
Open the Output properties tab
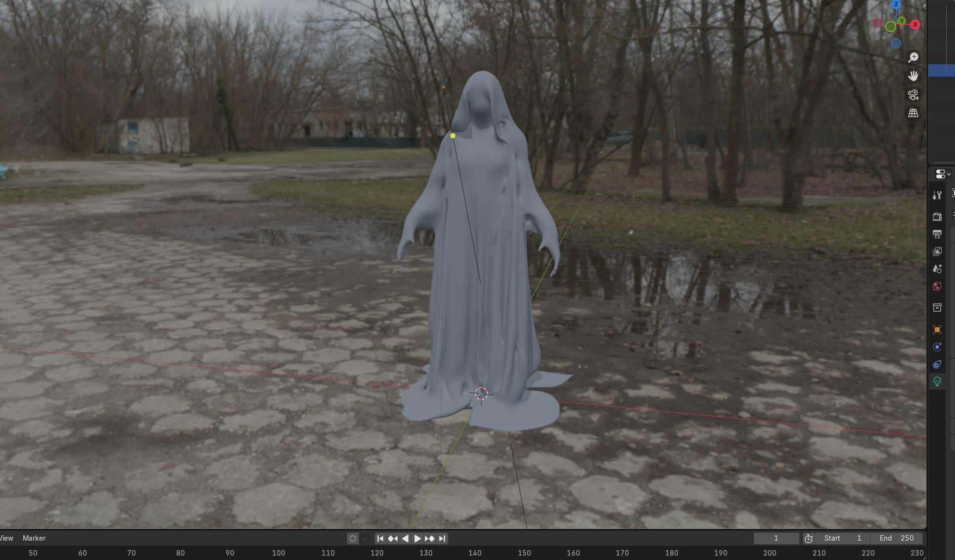click(x=937, y=234)
